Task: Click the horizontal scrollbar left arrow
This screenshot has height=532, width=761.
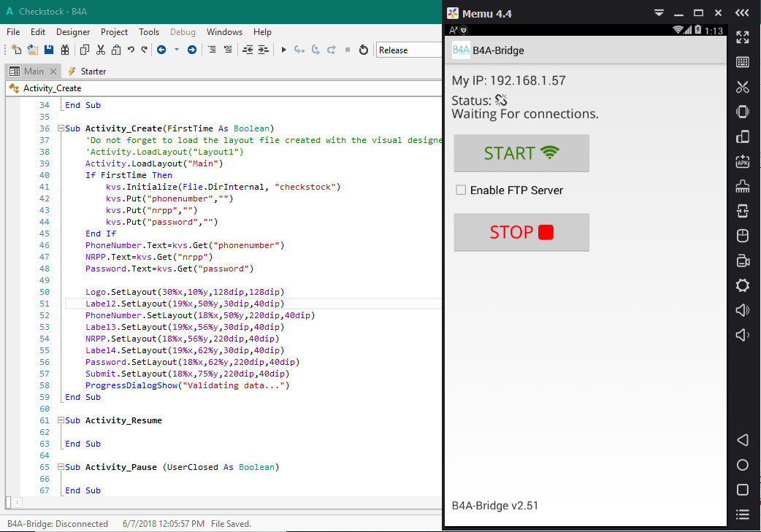Action: click(x=17, y=502)
